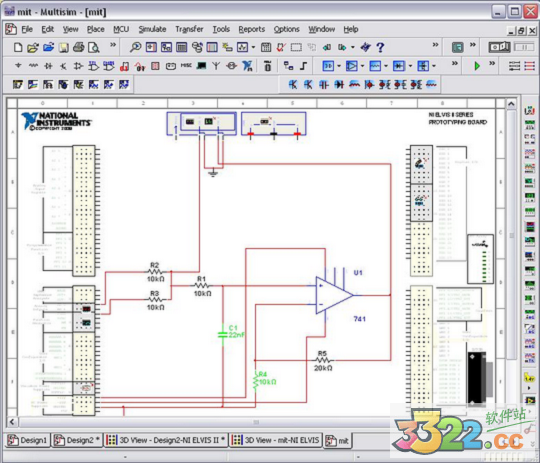
Task: Switch to 3D View - mit-NI ELVIS tab
Action: (x=276, y=440)
